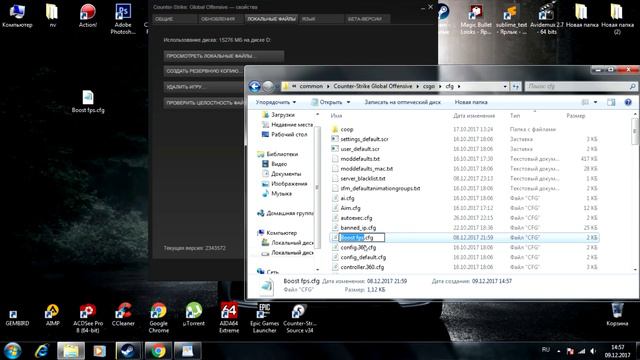Switch to Chrome on the taskbar
Screen dimensions: 640x360
pos(158,351)
